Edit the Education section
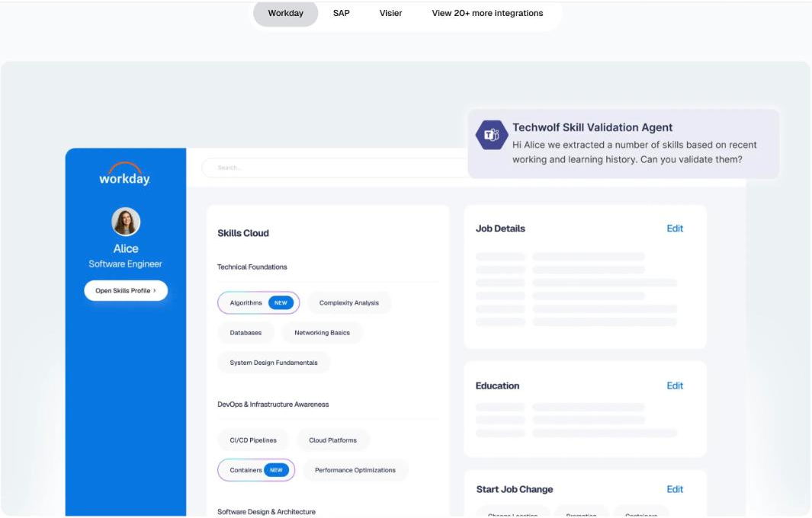Screen dimensions: 812x518 [675, 385]
